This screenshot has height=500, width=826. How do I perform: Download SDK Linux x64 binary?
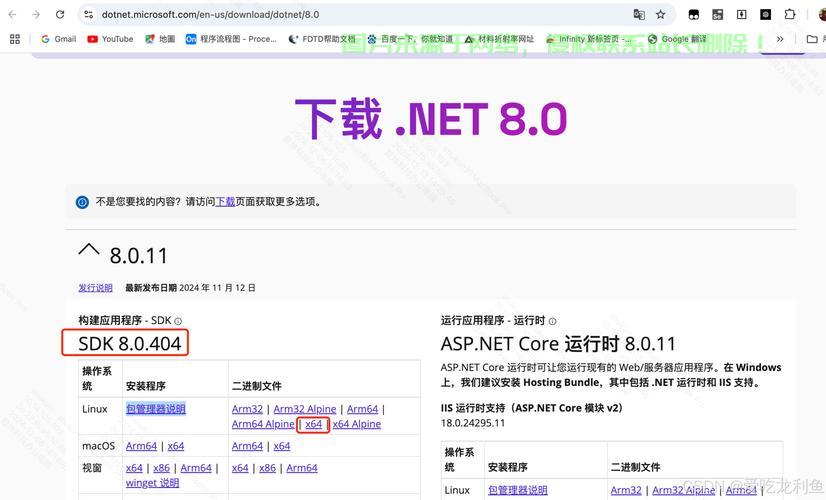coord(313,424)
